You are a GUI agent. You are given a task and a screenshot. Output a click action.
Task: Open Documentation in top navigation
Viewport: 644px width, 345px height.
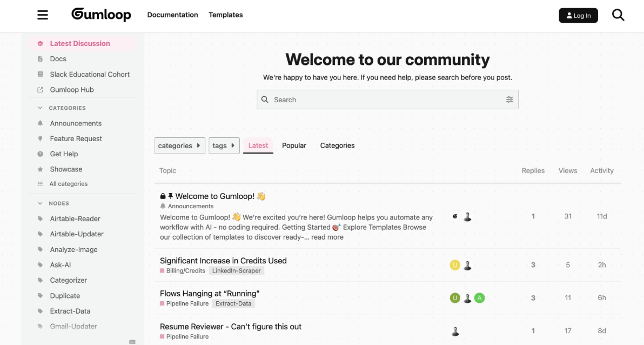[x=172, y=15]
